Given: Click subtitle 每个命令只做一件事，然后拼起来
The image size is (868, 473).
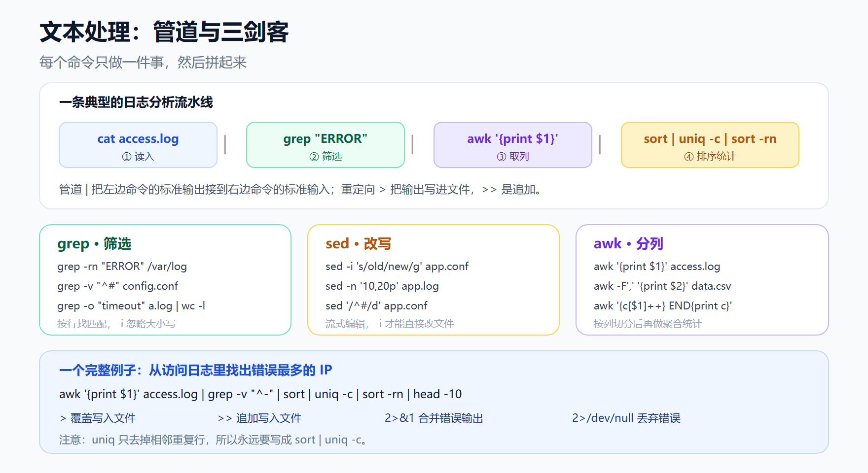Looking at the screenshot, I should click(x=143, y=63).
